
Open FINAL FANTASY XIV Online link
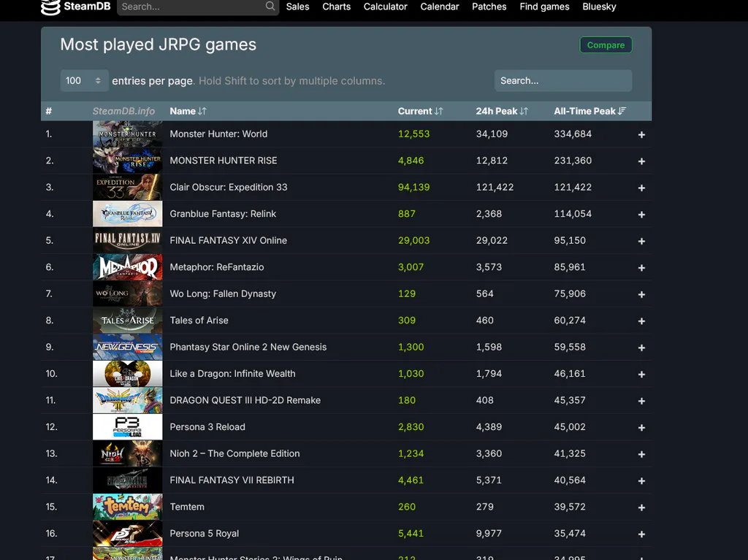(229, 240)
